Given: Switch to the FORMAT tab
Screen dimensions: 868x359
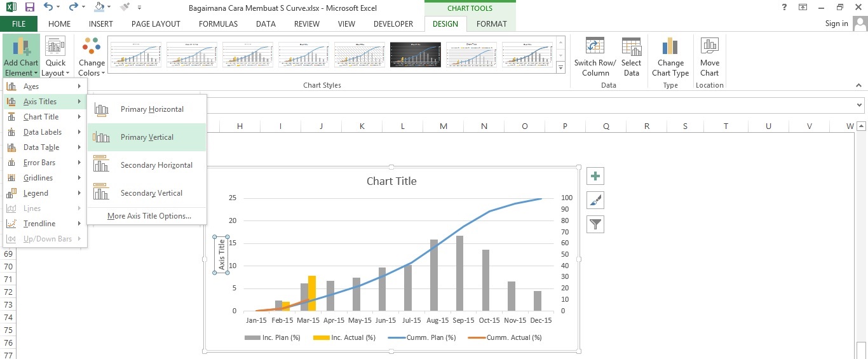Looking at the screenshot, I should (x=492, y=24).
